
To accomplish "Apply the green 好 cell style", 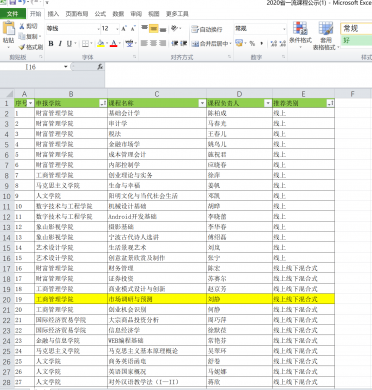I will pyautogui.click(x=356, y=40).
